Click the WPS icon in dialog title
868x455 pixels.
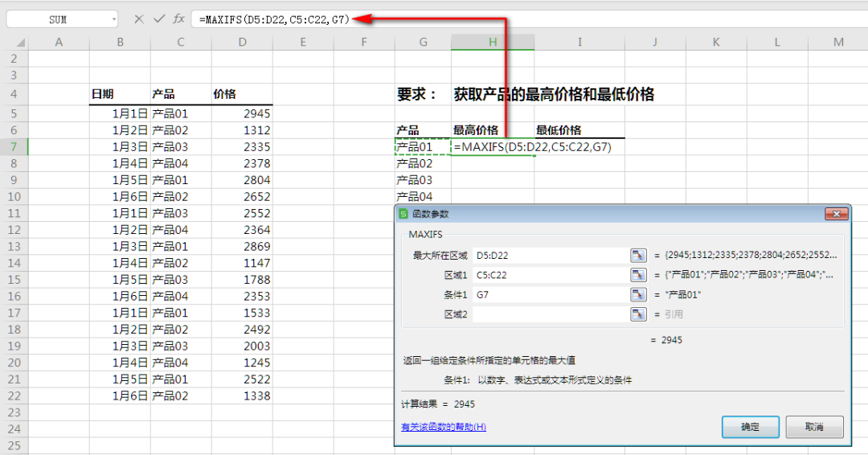[403, 214]
